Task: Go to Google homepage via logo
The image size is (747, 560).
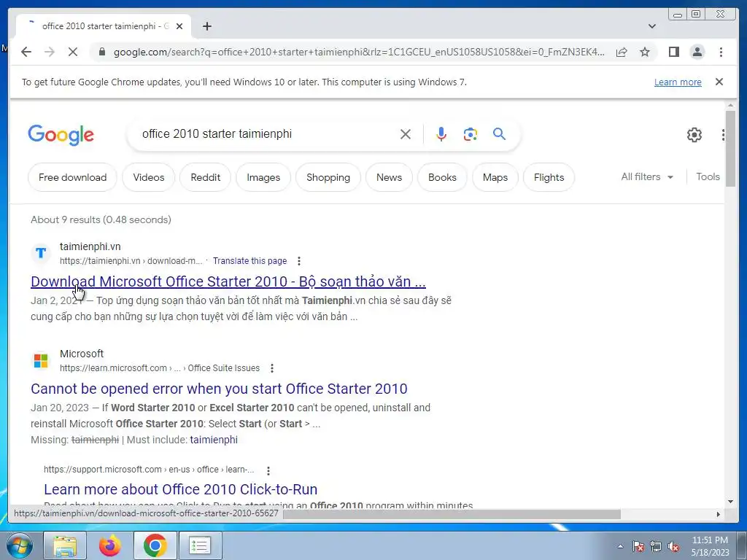Action: pyautogui.click(x=61, y=135)
